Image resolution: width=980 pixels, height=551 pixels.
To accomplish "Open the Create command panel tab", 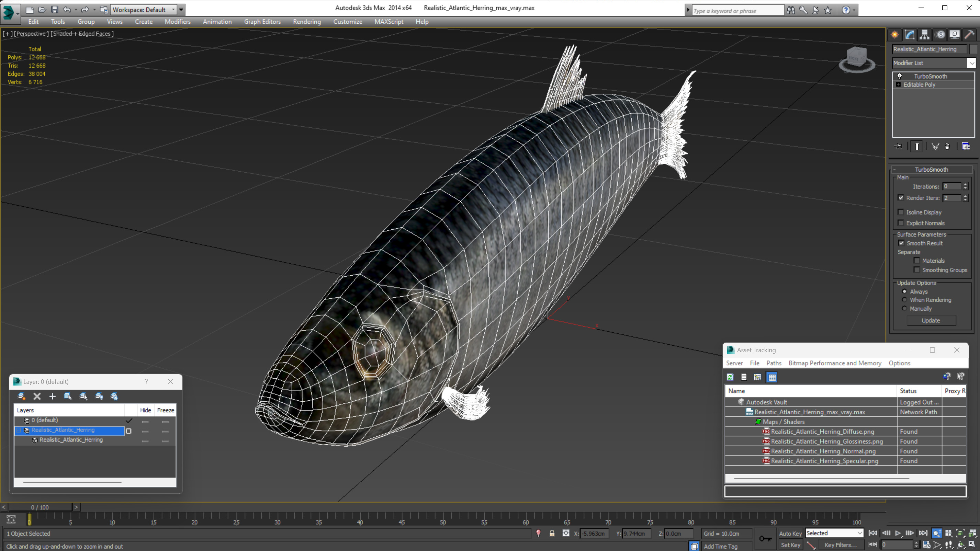I will (x=895, y=35).
